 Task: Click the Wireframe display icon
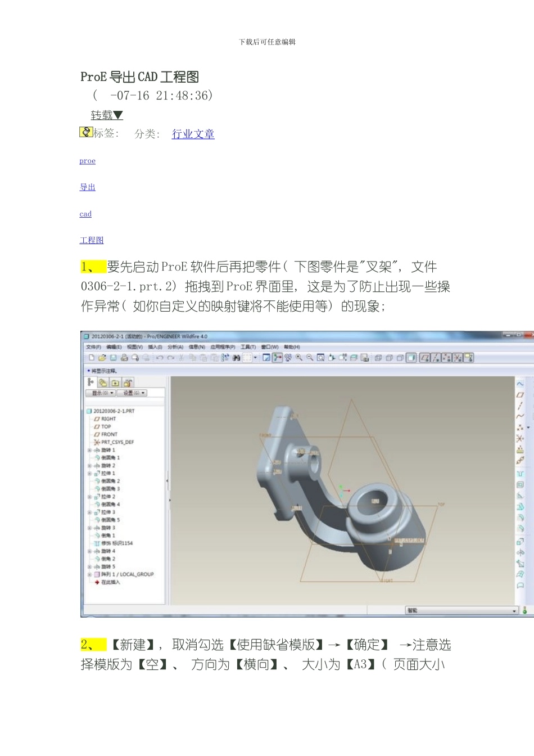tap(378, 357)
